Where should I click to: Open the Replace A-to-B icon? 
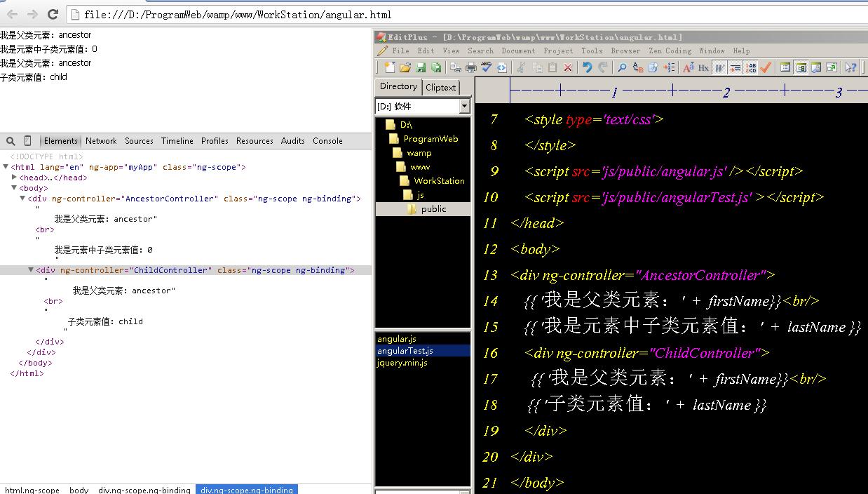637,67
